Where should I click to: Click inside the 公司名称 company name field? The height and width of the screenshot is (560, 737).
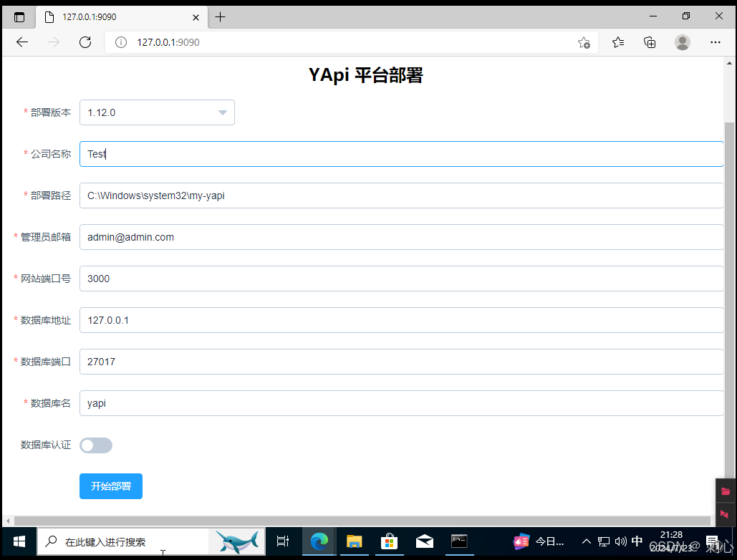[286, 153]
